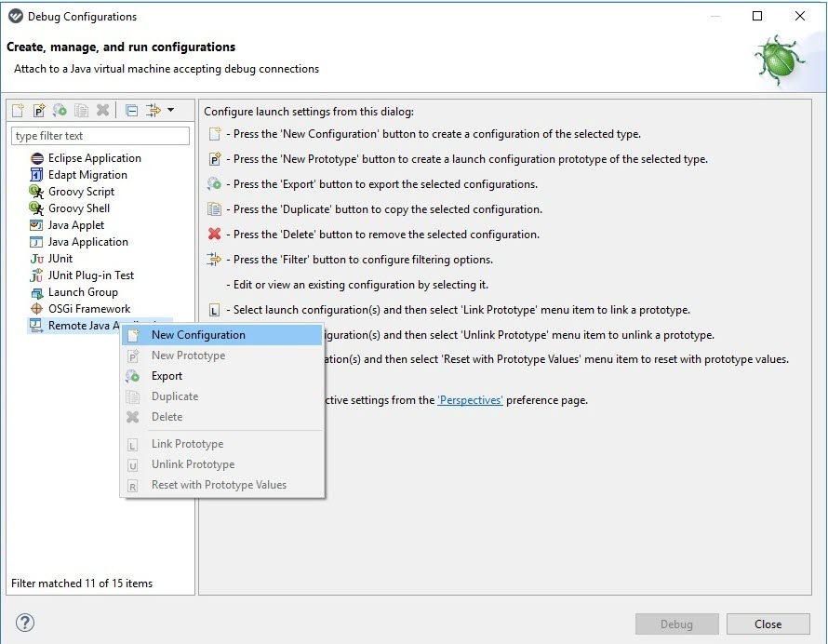This screenshot has height=644, width=828.
Task: Open the 'Perspectives' preference page link
Action: [x=470, y=400]
